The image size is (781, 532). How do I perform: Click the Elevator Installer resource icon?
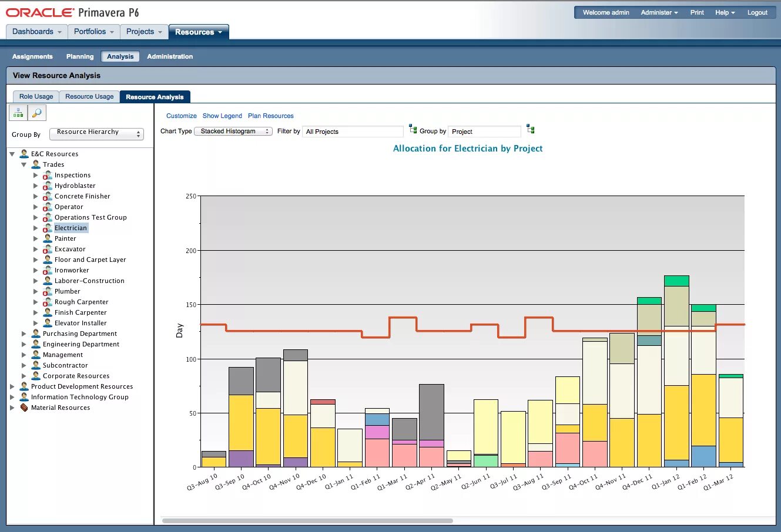click(48, 323)
